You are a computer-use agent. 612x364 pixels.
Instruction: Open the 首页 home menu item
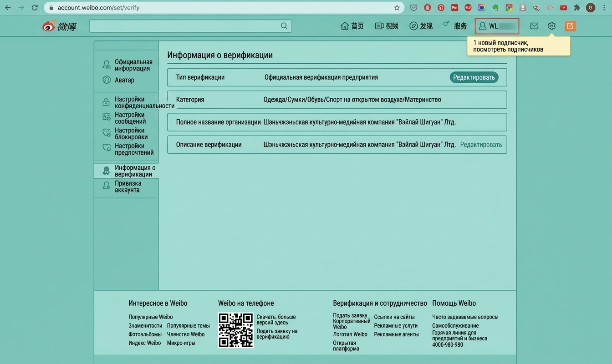pyautogui.click(x=352, y=26)
